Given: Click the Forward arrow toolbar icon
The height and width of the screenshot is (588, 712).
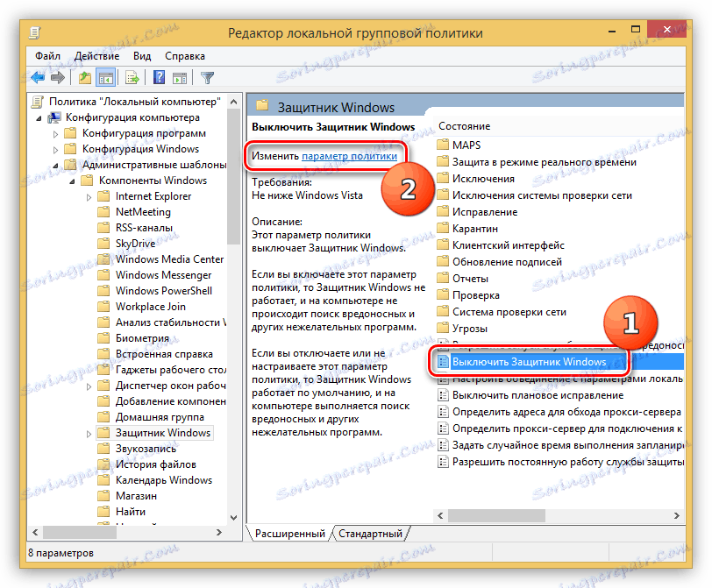Looking at the screenshot, I should point(58,78).
